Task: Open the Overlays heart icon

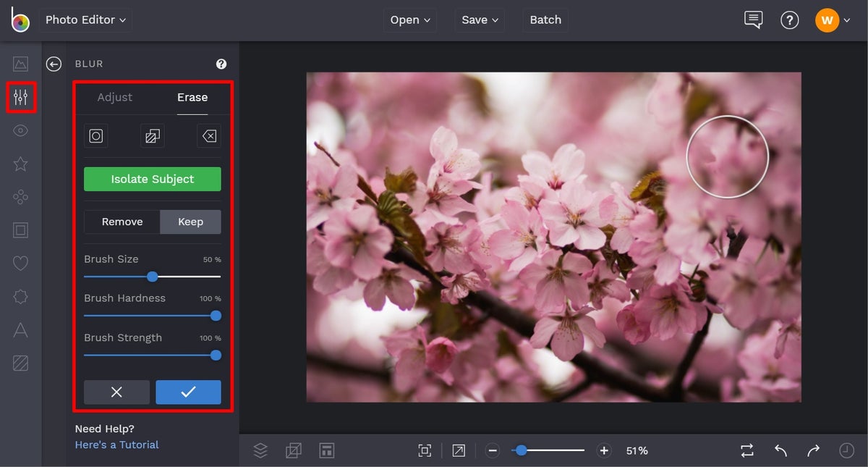Action: (x=20, y=264)
